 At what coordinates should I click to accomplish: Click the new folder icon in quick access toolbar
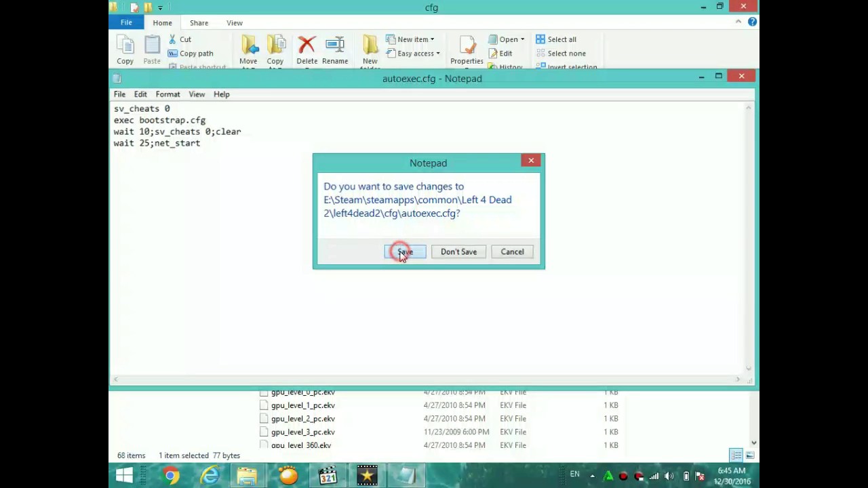pos(147,7)
